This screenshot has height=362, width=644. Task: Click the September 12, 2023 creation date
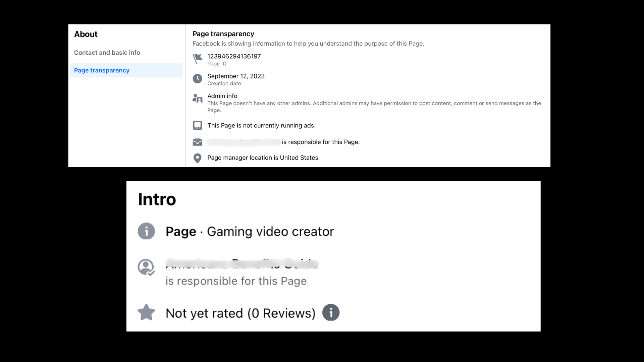tap(236, 76)
